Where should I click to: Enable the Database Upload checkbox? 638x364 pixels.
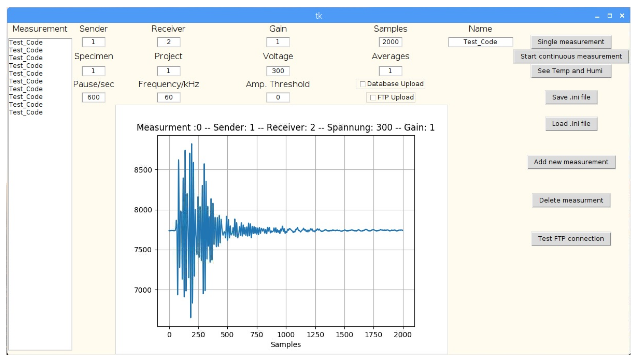[363, 84]
